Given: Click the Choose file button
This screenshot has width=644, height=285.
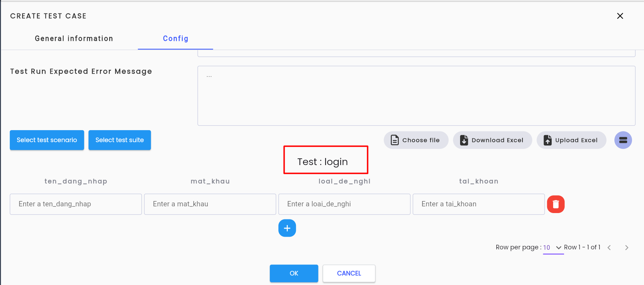Looking at the screenshot, I should 416,140.
